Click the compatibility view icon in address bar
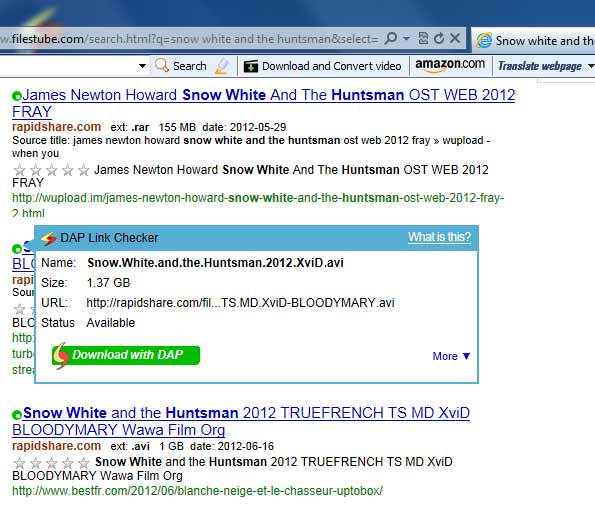This screenshot has width=595, height=519. (423, 38)
